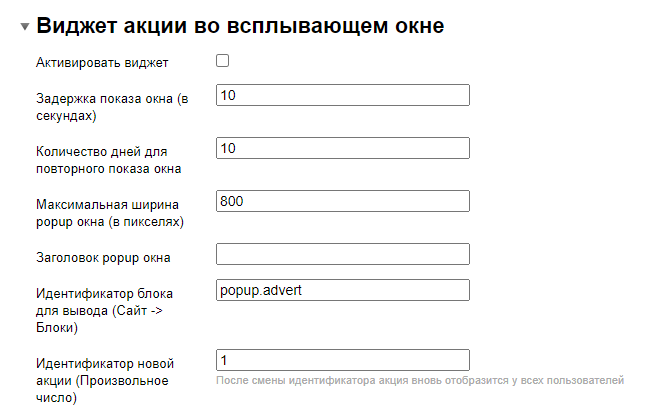Click the empty popup title input
The width and height of the screenshot is (663, 418).
pyautogui.click(x=342, y=254)
